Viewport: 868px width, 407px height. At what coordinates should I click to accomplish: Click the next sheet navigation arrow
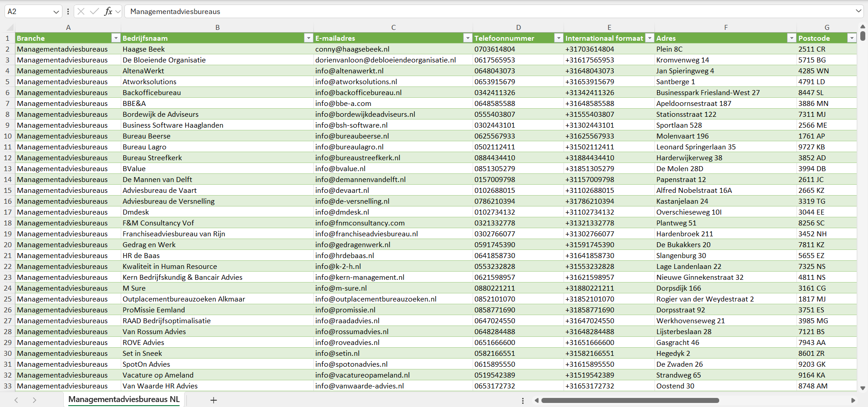tap(34, 400)
